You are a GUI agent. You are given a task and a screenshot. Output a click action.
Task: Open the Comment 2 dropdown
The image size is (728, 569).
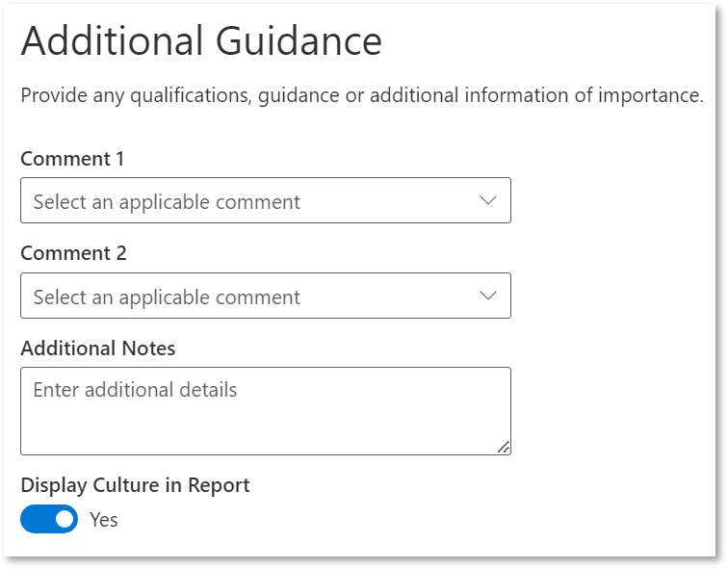point(266,296)
